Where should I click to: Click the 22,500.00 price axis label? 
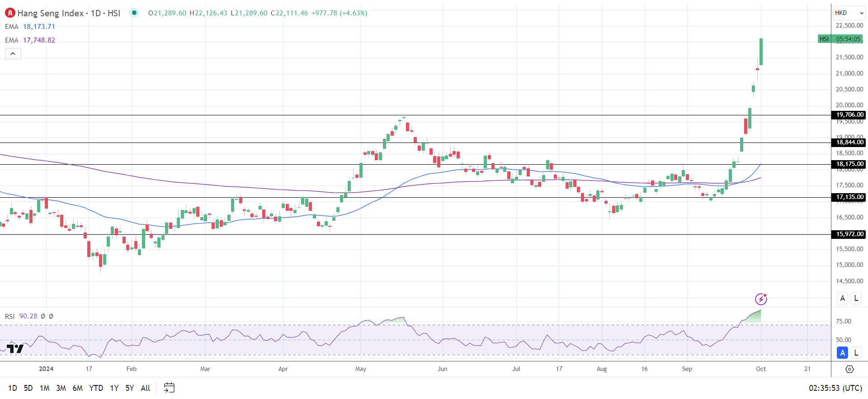849,26
